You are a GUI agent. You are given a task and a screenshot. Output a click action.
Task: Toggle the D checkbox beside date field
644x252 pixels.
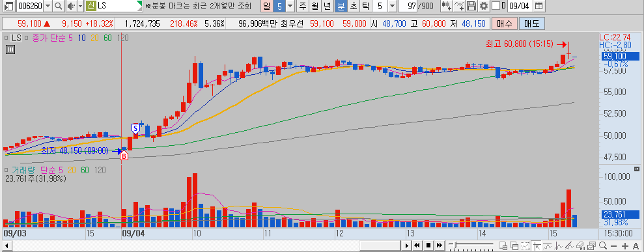[x=496, y=6]
